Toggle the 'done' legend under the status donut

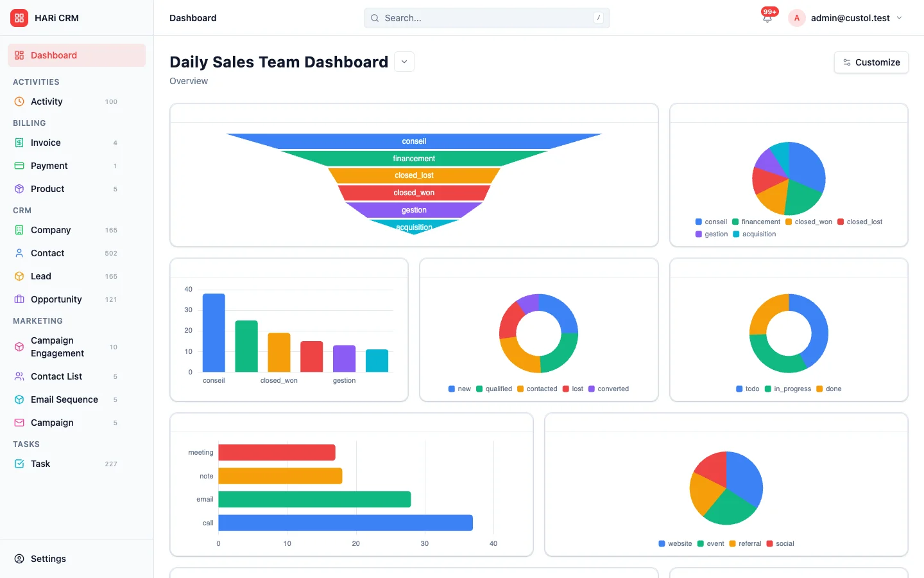pyautogui.click(x=828, y=389)
